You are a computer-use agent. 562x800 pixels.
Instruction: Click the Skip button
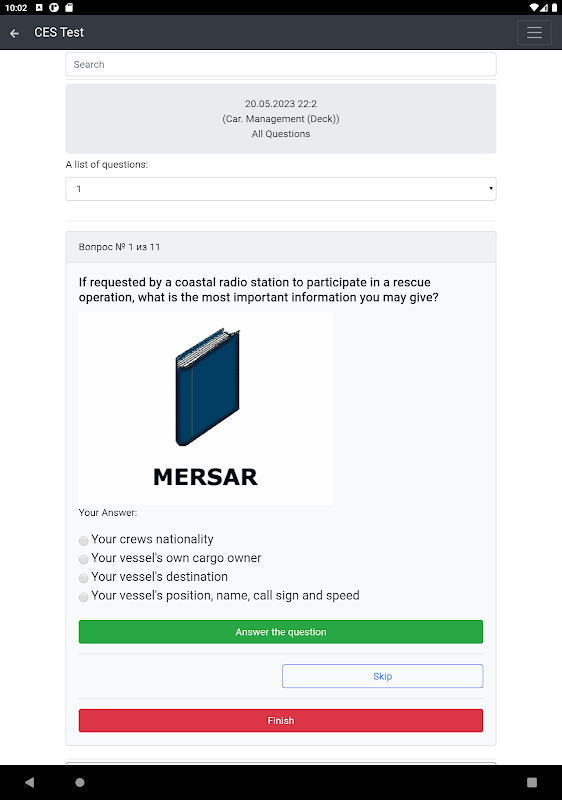point(382,676)
